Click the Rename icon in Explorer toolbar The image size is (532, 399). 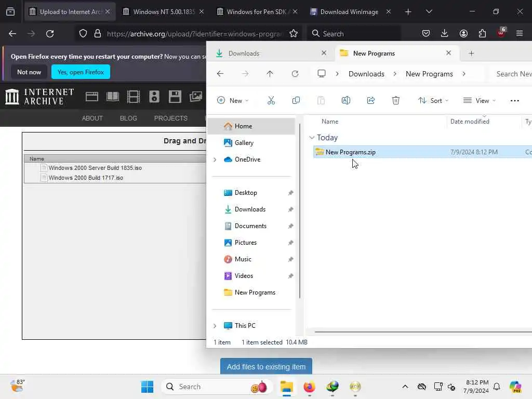tap(345, 100)
